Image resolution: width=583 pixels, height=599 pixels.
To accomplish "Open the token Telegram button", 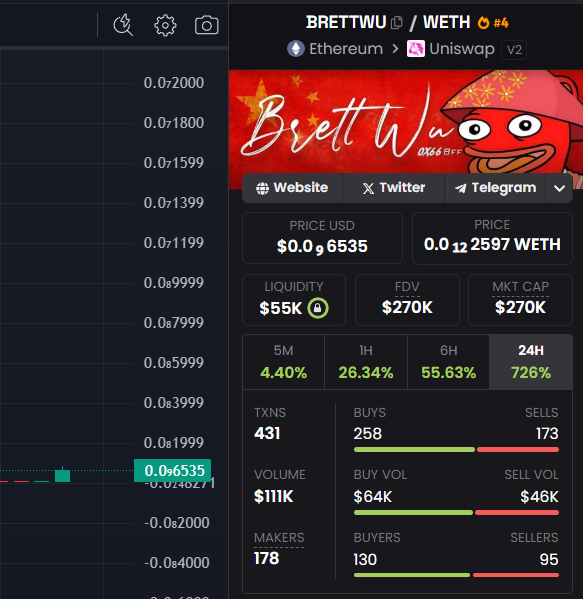I will tap(495, 188).
